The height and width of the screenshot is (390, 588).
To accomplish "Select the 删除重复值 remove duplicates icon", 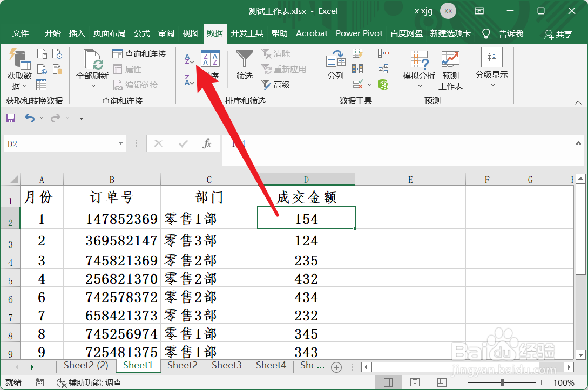I will click(357, 69).
